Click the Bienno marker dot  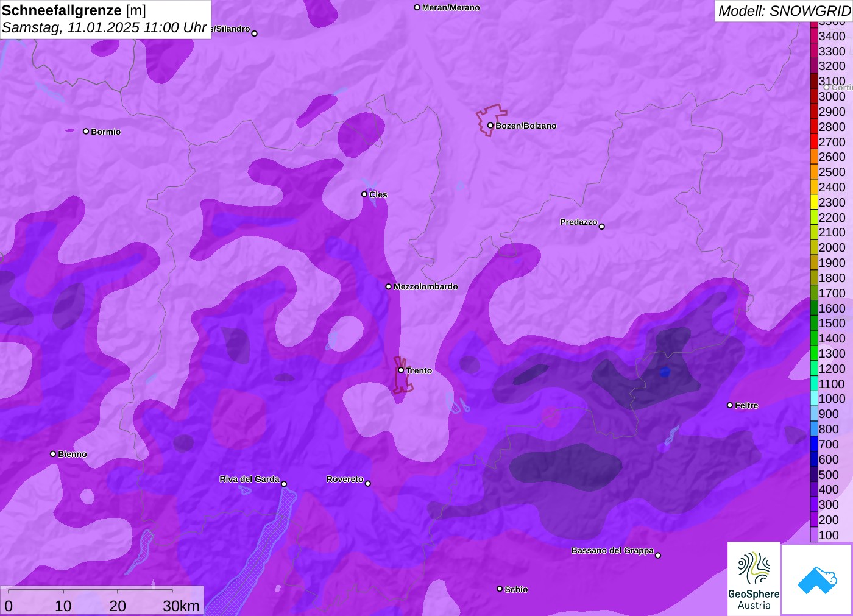[x=53, y=453]
